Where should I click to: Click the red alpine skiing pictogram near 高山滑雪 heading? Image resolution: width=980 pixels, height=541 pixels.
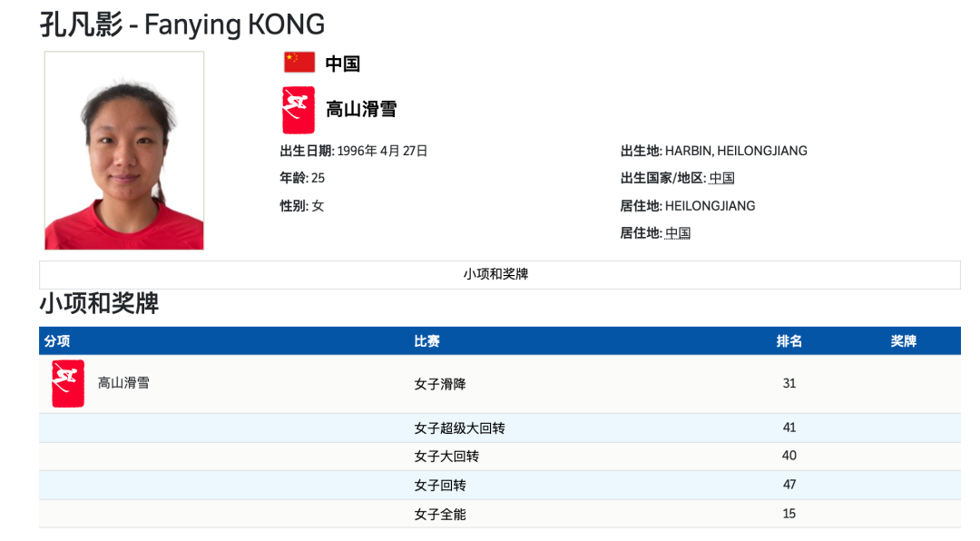tap(299, 110)
